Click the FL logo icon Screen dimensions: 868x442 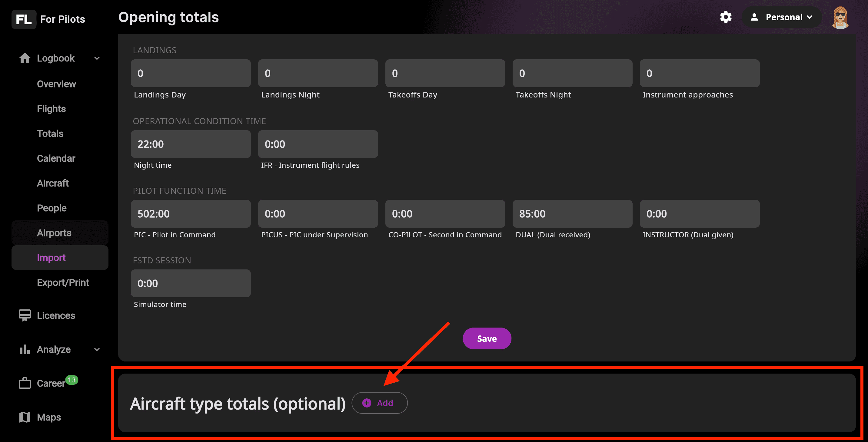pos(24,19)
